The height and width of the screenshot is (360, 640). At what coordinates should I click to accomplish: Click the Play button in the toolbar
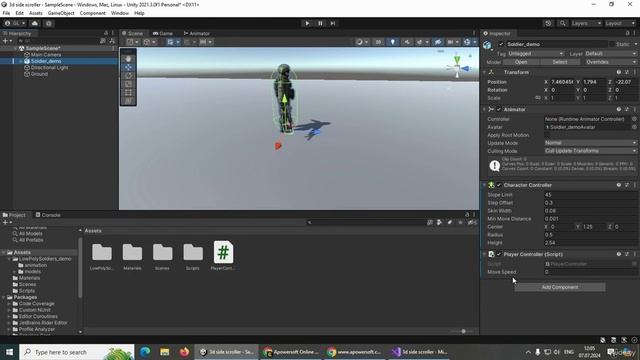[x=307, y=23]
